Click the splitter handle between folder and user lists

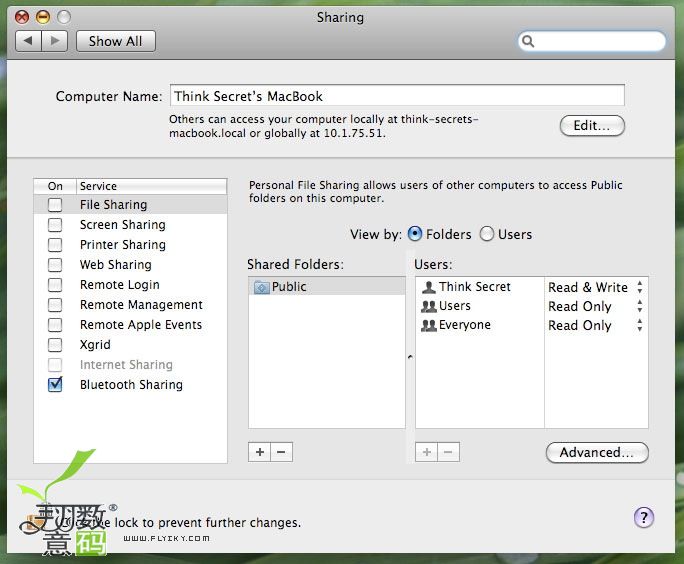[x=410, y=356]
